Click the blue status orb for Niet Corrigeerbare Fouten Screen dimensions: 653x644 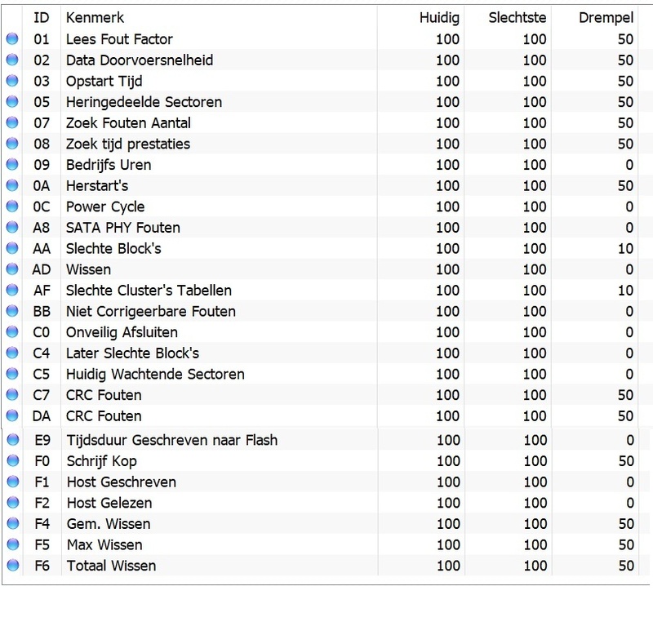click(x=12, y=311)
